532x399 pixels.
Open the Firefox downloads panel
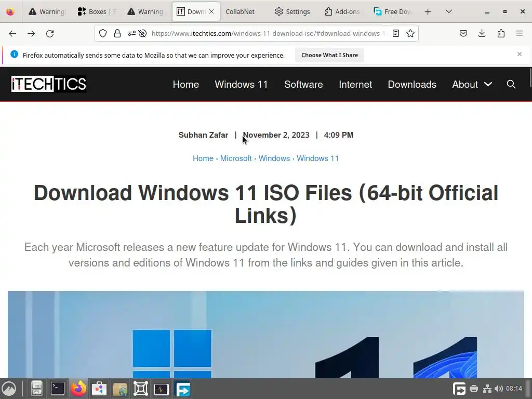[482, 33]
